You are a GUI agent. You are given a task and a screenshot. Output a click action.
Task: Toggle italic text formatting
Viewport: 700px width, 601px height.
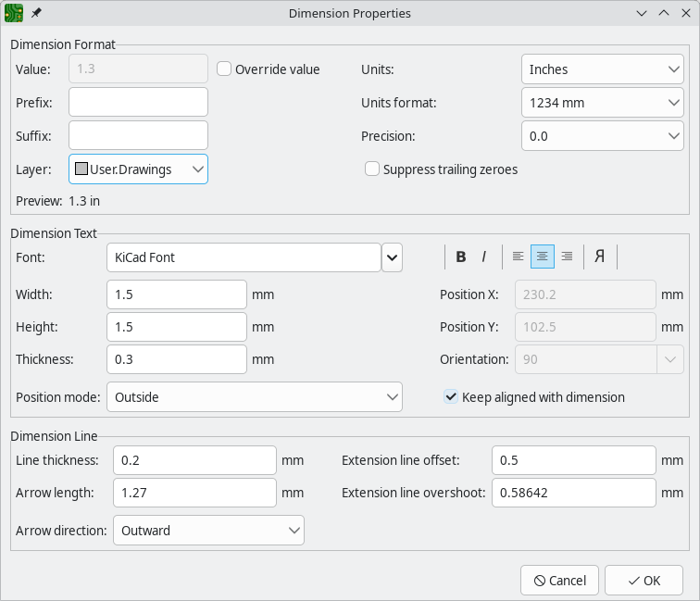click(x=483, y=257)
